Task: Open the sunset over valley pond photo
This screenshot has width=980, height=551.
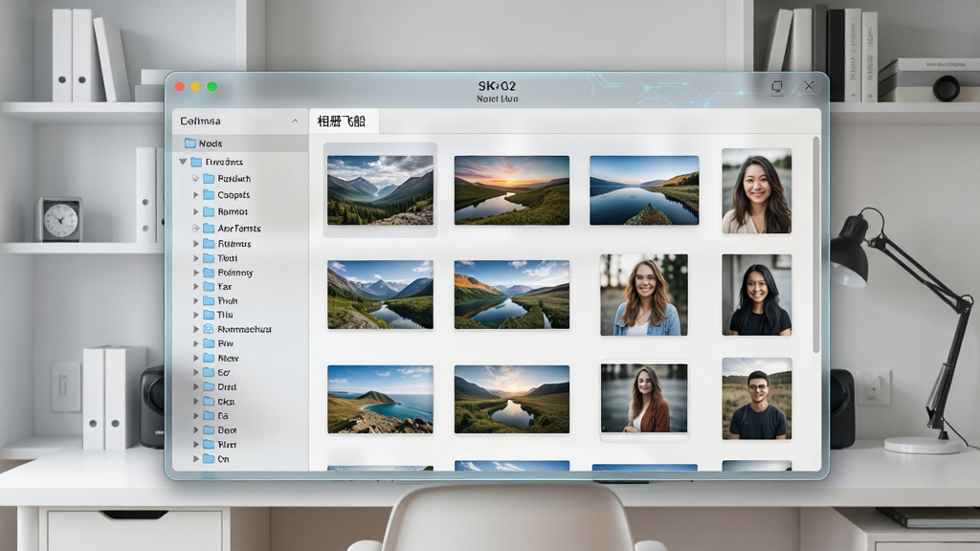Action: [512, 399]
